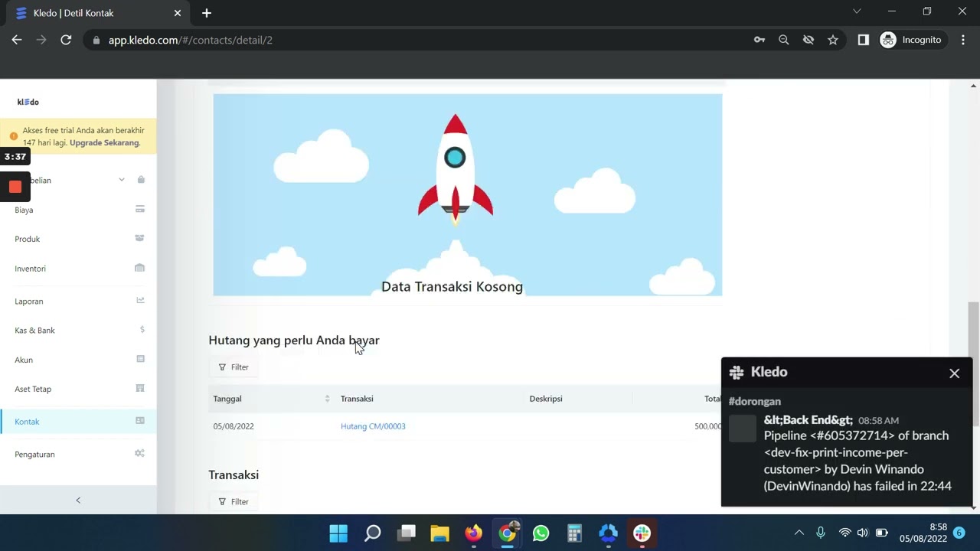Click the Akun list icon

click(x=140, y=359)
